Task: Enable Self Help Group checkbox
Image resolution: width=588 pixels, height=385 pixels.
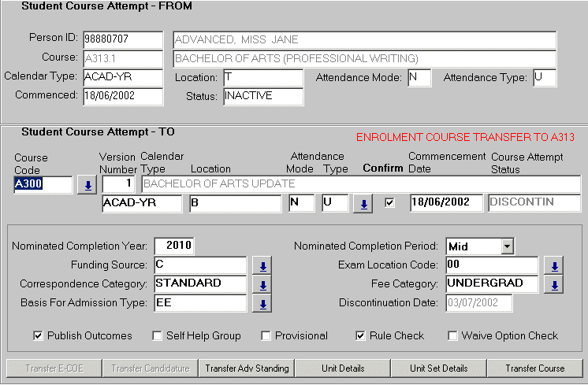Action: click(157, 336)
